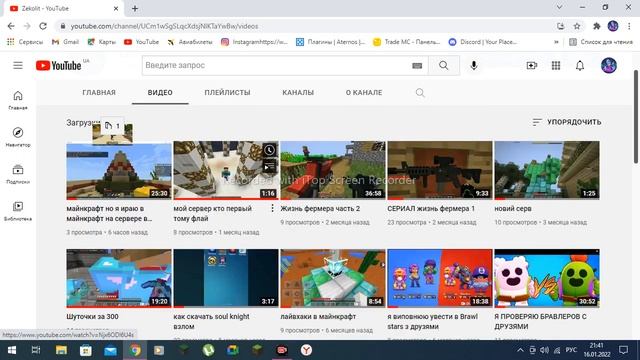This screenshot has height=360, width=640.
Task: Go back in the browser
Action: (x=11, y=26)
